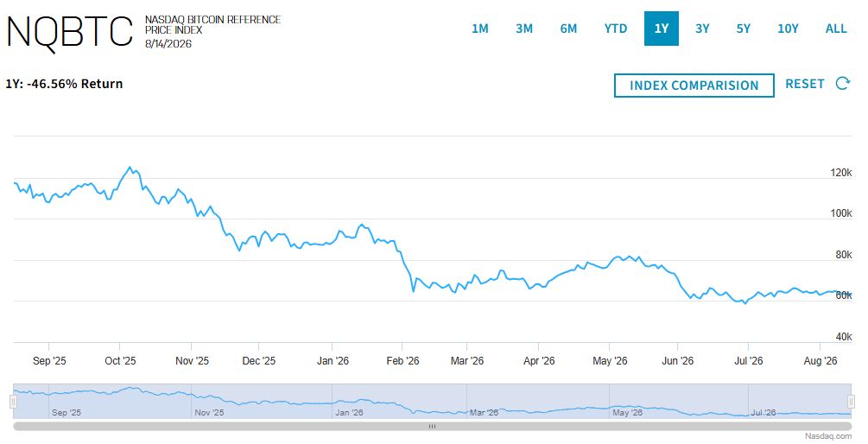The image size is (868, 444).
Task: Select the highlighted 1Y range
Action: [x=661, y=29]
